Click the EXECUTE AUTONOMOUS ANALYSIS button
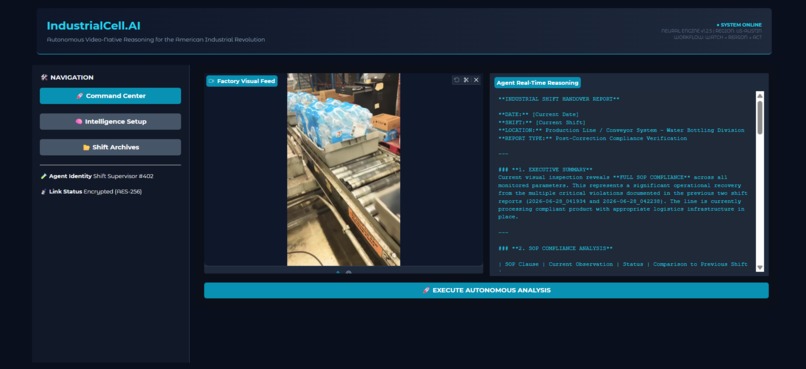 pos(486,290)
